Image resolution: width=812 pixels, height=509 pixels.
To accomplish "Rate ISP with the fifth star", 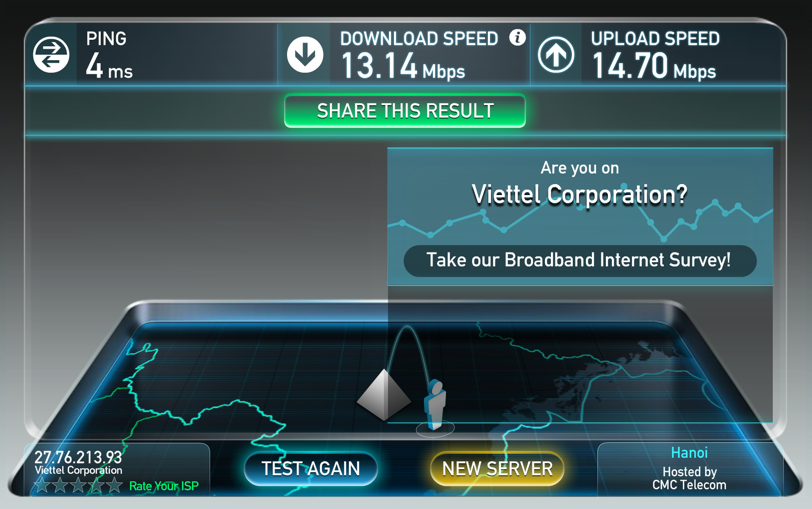I will tap(114, 485).
